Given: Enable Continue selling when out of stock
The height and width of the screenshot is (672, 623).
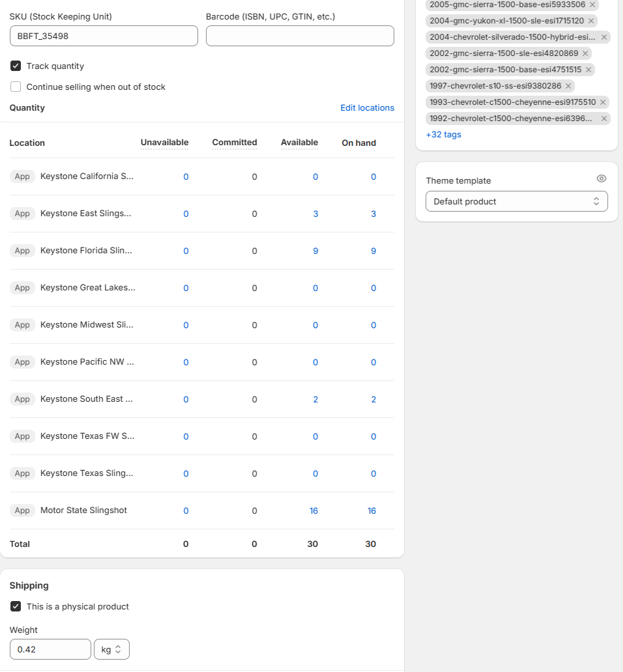Looking at the screenshot, I should [16, 87].
